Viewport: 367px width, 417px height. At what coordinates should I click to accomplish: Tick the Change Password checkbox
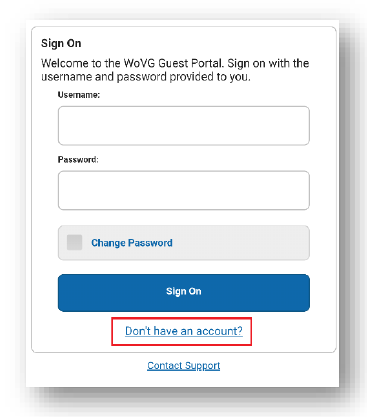click(74, 242)
